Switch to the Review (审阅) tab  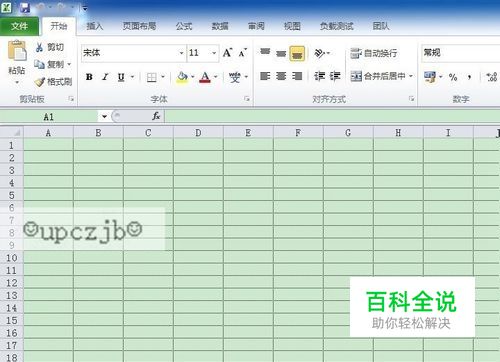click(256, 26)
